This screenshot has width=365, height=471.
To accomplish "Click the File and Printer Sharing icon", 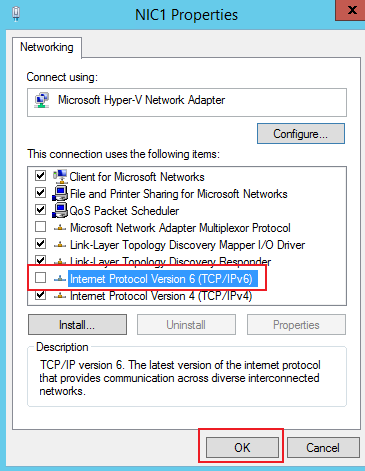I will 60,193.
